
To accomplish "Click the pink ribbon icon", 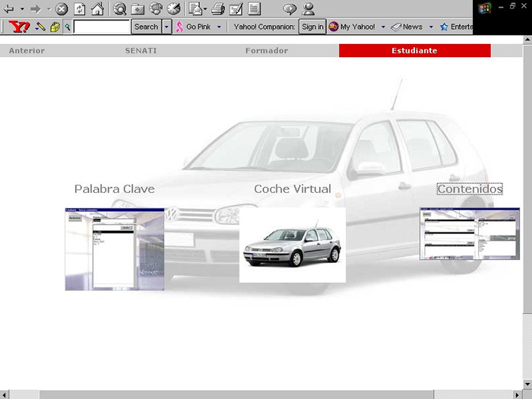I will tap(179, 27).
